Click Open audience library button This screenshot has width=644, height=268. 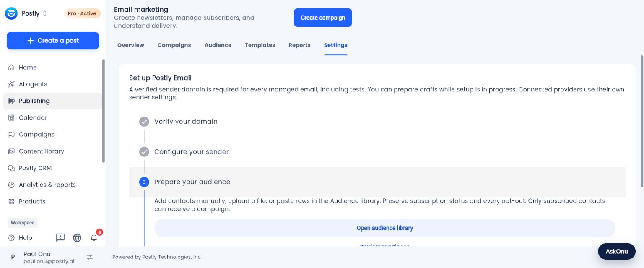coord(385,228)
